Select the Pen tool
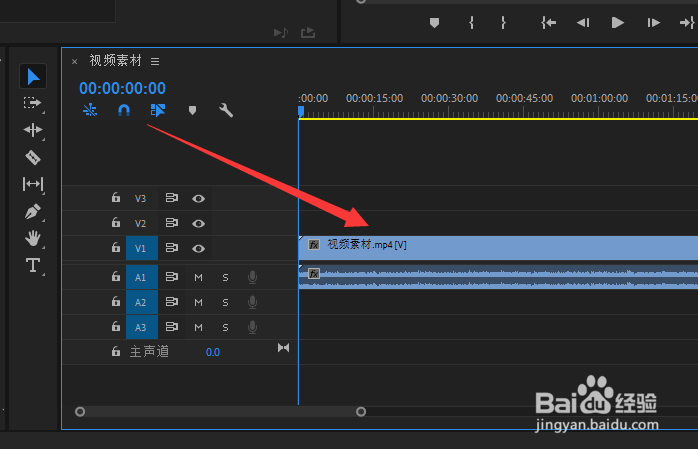The height and width of the screenshot is (449, 698). [33, 211]
